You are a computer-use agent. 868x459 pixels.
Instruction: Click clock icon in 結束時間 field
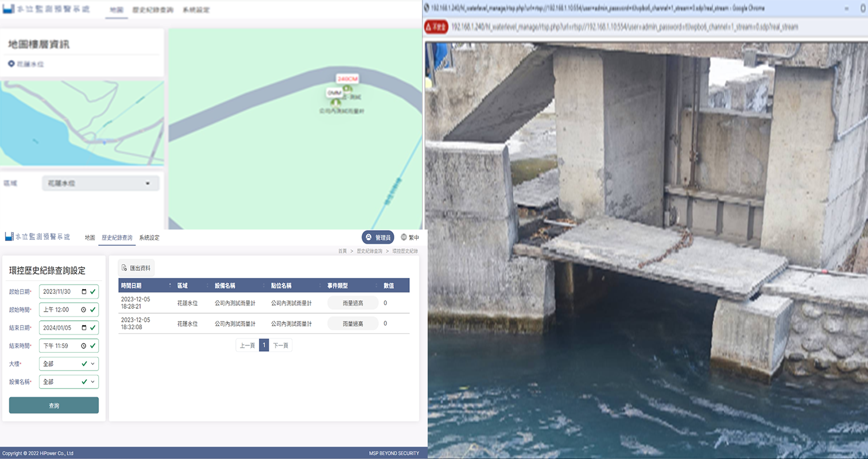click(x=84, y=346)
